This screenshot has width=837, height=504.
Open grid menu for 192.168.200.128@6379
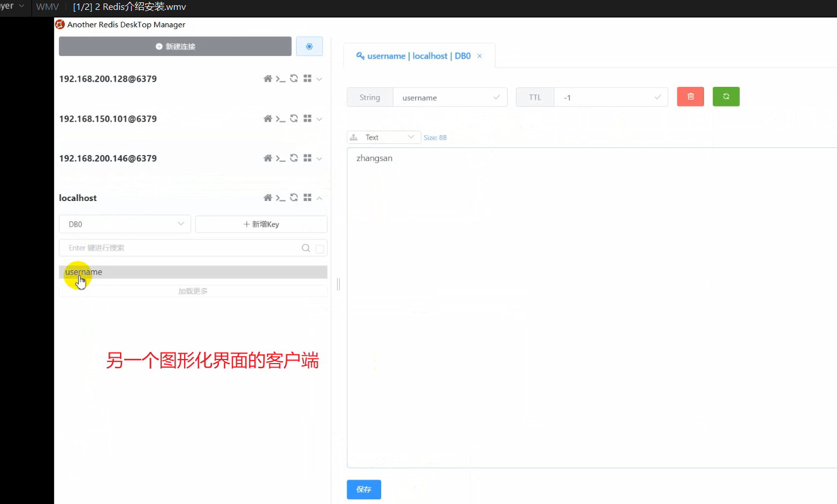307,79
